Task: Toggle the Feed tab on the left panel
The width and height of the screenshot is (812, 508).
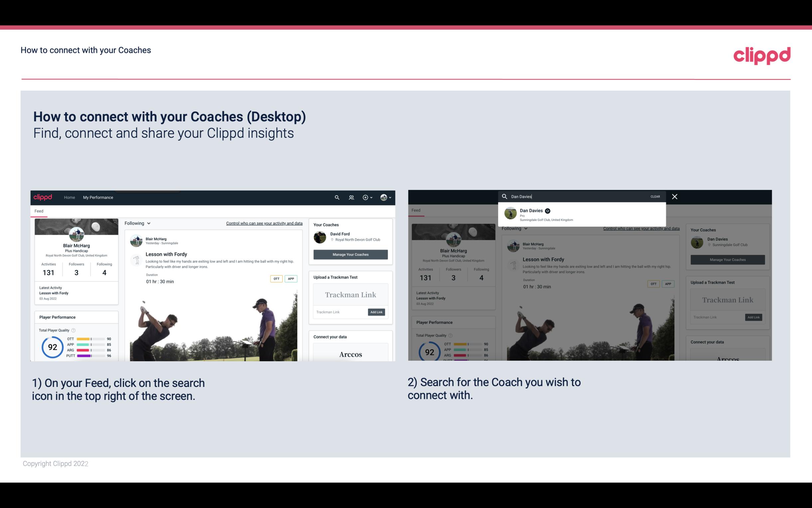Action: [39, 210]
